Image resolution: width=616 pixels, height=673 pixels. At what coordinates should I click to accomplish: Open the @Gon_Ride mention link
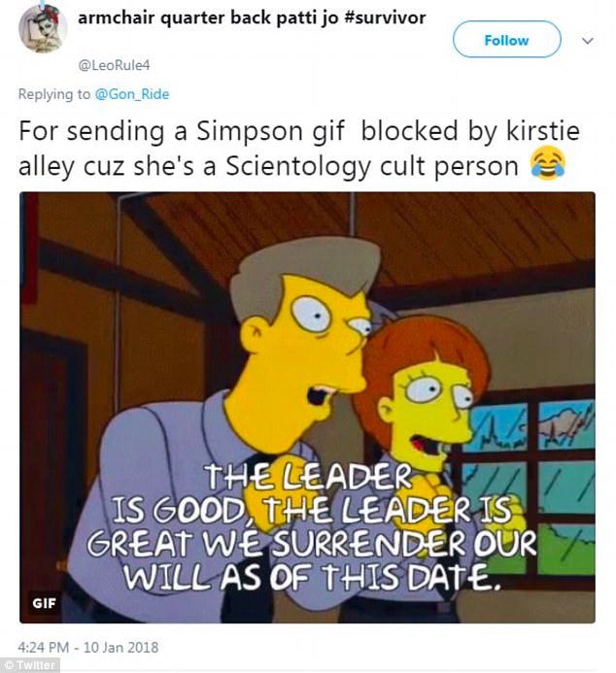coord(132,94)
